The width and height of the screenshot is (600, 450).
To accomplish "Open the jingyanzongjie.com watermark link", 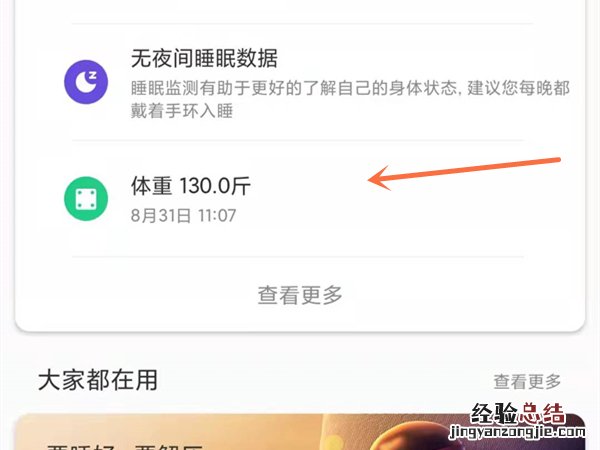I will pyautogui.click(x=517, y=432).
